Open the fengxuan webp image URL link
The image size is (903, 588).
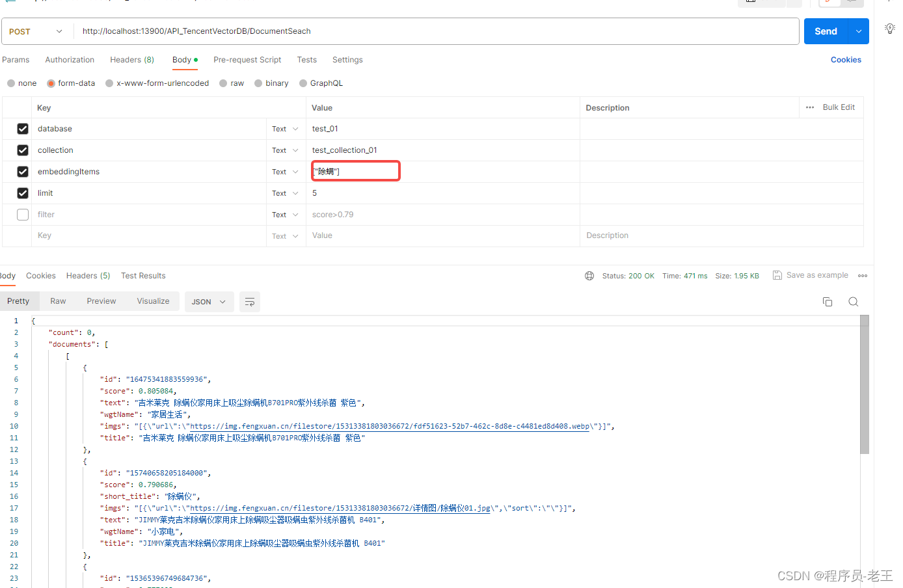coord(390,427)
